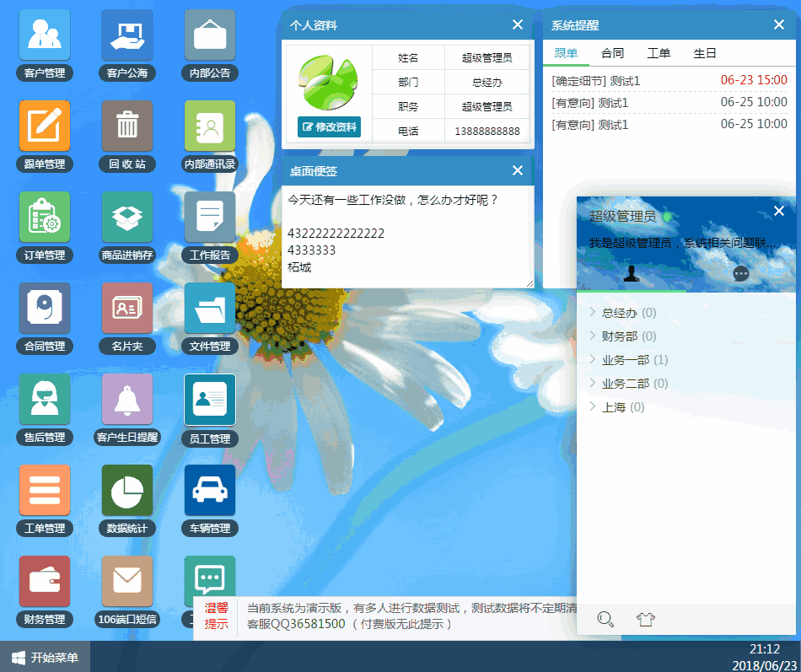Switch to the 生日 tab in 系统提醒

[x=705, y=52]
